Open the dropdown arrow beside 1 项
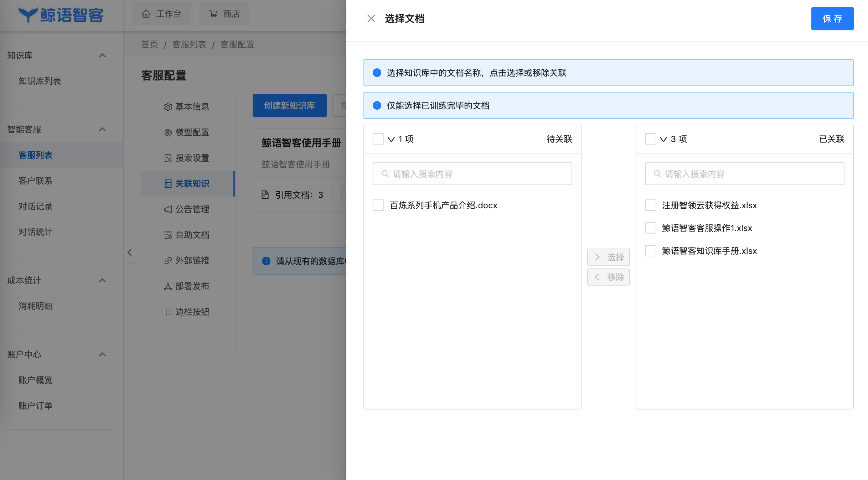This screenshot has width=868, height=480. (391, 139)
